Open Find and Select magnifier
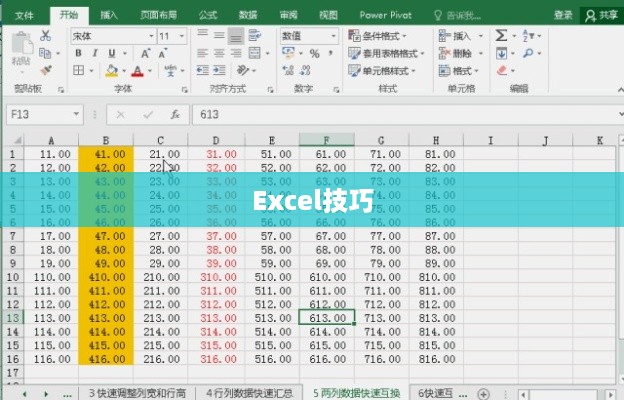624x400 pixels. pos(528,53)
